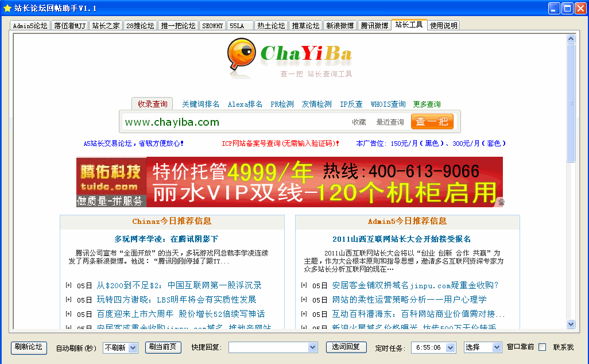Switch to the 推一把论坛 tab
Screen dimensions: 589x364
click(178, 25)
